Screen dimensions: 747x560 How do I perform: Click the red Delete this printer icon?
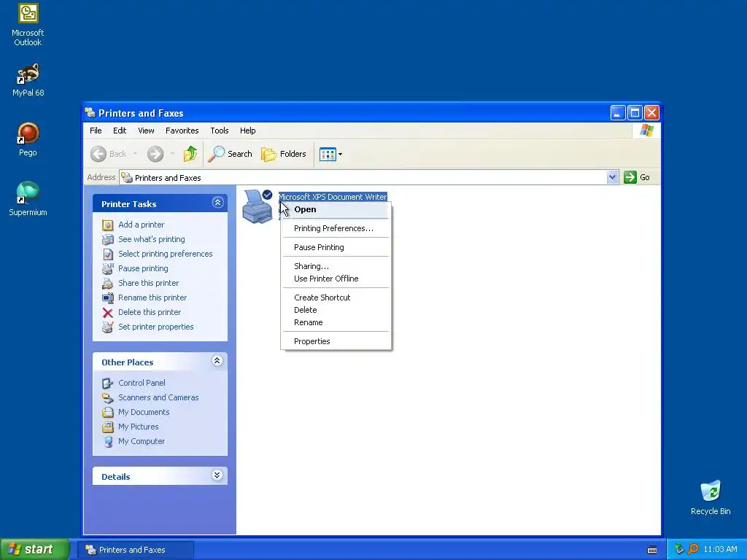click(x=108, y=313)
